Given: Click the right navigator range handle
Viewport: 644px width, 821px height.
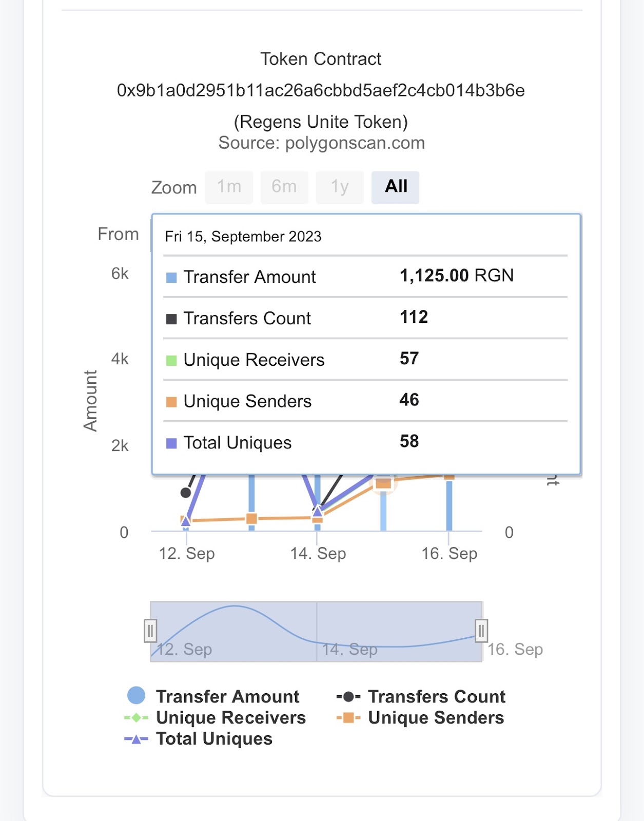Looking at the screenshot, I should click(481, 631).
